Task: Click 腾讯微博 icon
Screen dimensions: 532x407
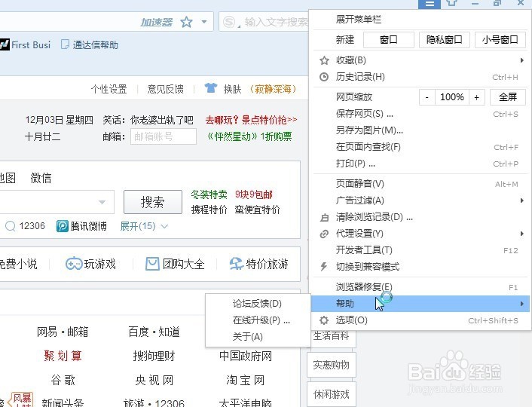Action: click(x=63, y=226)
